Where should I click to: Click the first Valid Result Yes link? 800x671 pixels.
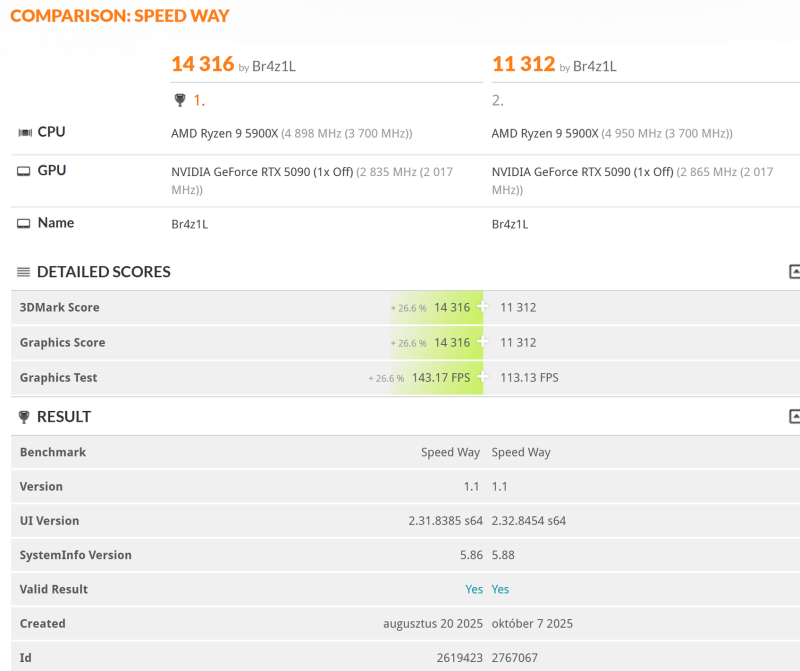click(x=474, y=589)
